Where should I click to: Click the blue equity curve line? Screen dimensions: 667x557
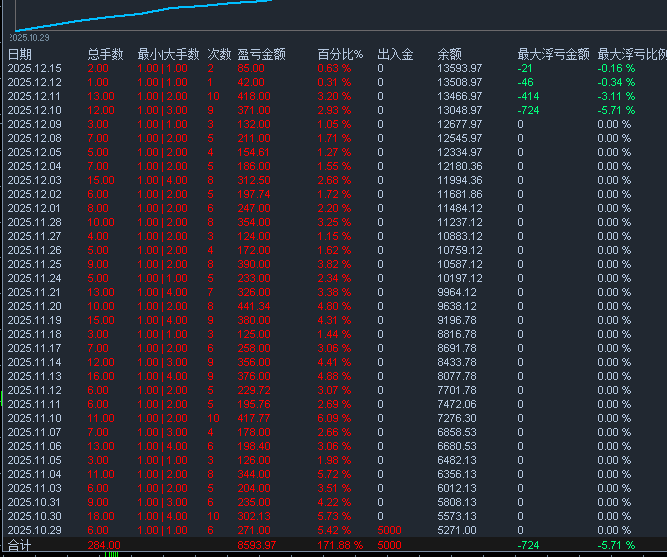[150, 10]
